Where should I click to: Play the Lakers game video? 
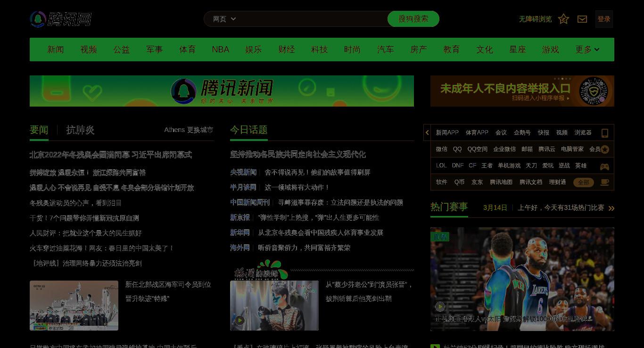[x=440, y=307]
